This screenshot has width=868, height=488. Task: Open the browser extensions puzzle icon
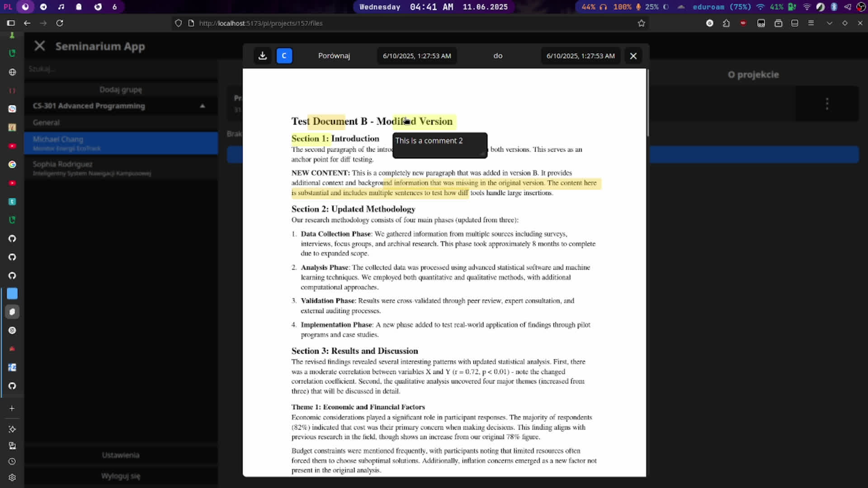click(x=726, y=23)
